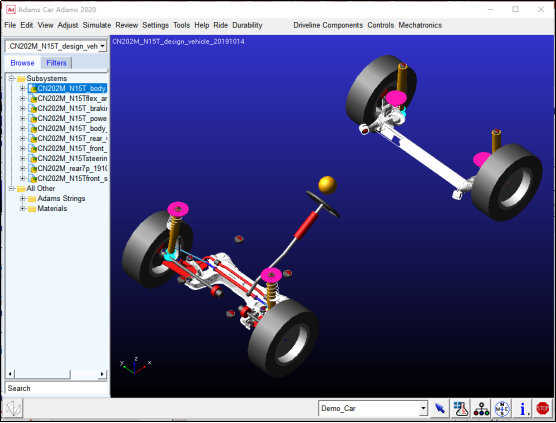Collapse the All Other tree node
Viewport: 556px width, 423px height.
[11, 188]
